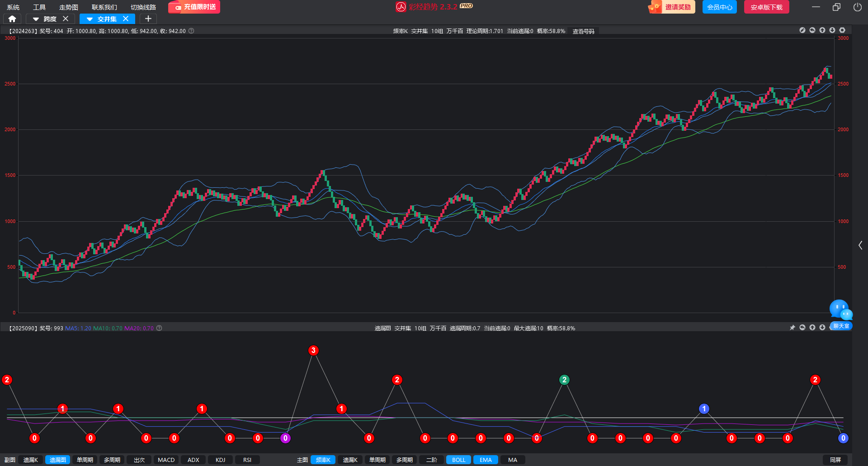Toggle the MA overlay

pos(513,460)
